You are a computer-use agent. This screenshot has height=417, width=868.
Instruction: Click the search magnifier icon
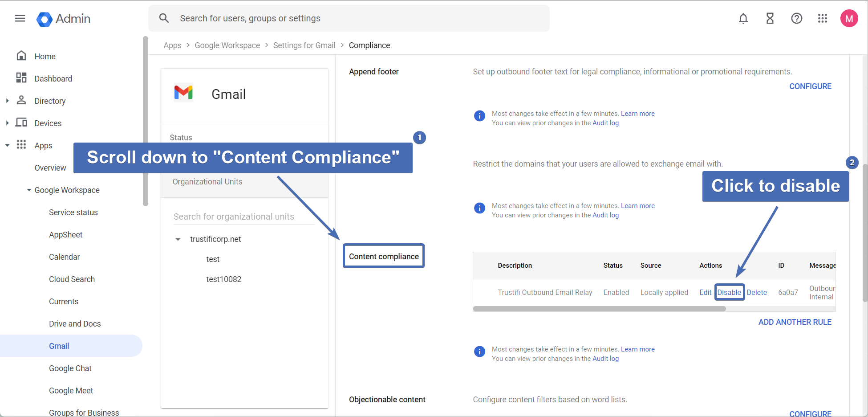(164, 18)
